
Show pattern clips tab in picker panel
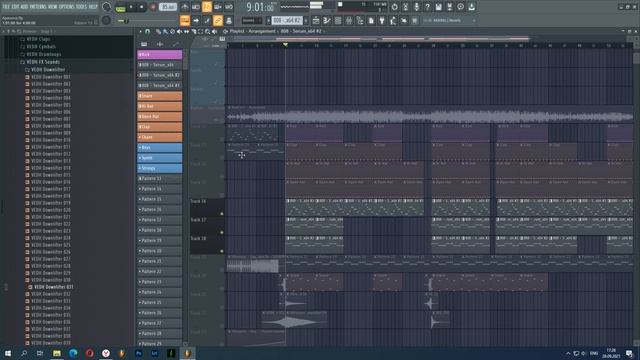tap(144, 44)
